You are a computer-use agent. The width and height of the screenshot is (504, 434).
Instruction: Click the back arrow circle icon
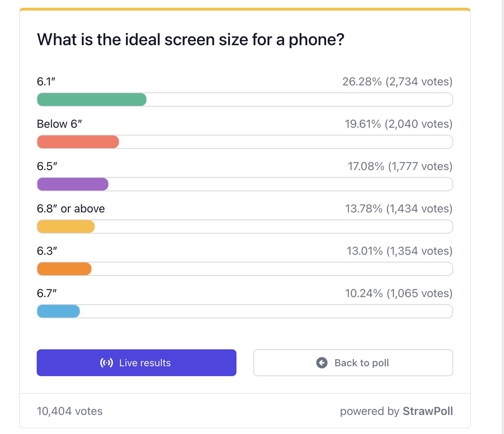[322, 363]
